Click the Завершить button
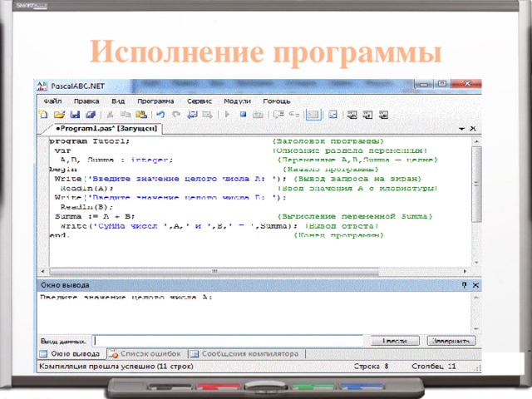Viewport: 532px width, 399px height. point(451,341)
